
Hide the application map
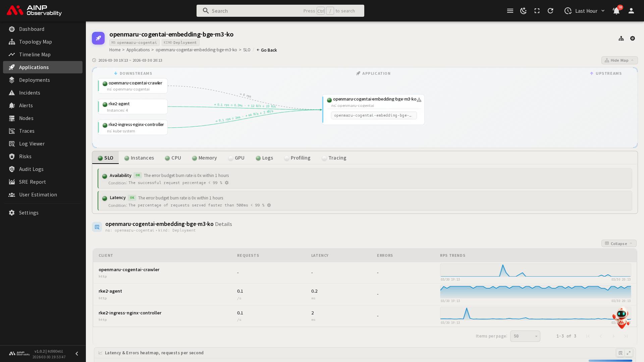click(x=619, y=60)
